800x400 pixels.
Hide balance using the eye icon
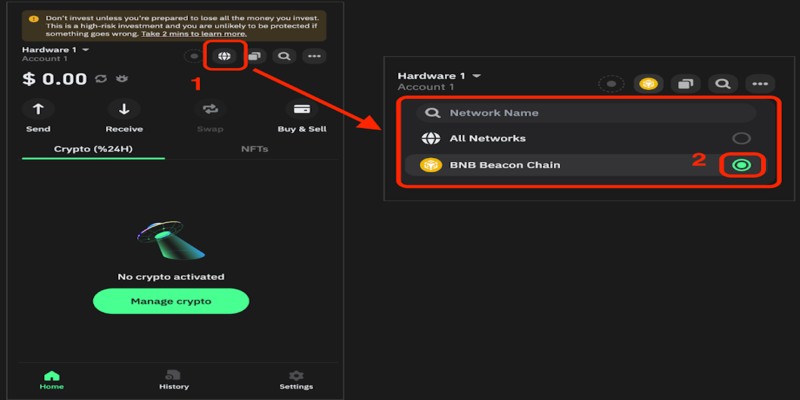coord(122,79)
